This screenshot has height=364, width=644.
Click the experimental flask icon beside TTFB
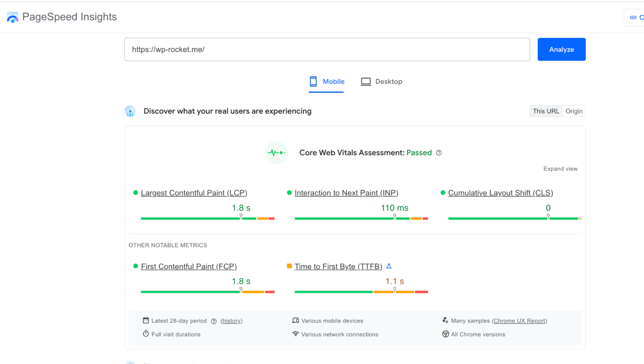click(x=389, y=266)
